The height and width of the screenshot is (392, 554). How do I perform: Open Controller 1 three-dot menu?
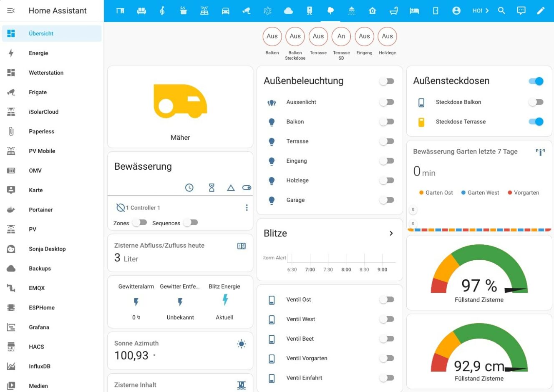point(247,208)
